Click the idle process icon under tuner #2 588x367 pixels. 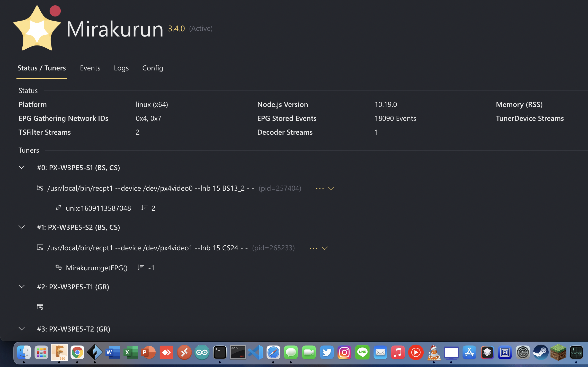tap(40, 307)
